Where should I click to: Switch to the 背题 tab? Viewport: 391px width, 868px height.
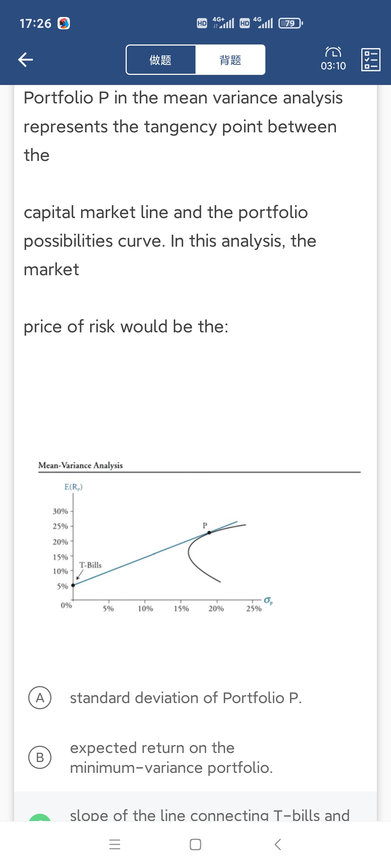230,60
